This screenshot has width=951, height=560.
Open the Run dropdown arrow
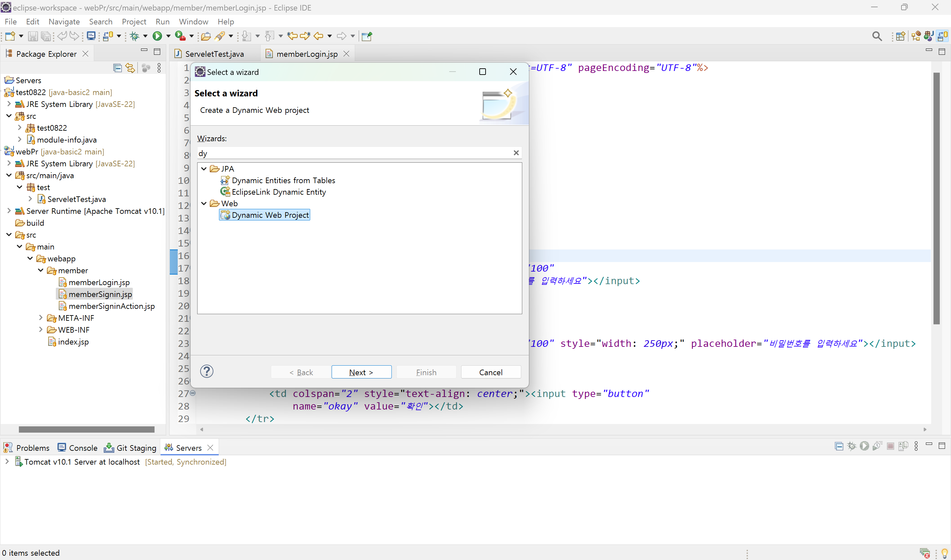(x=168, y=36)
